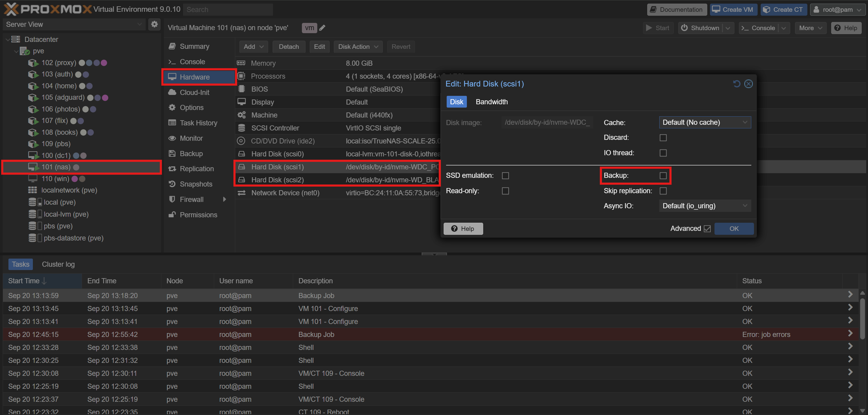868x415 pixels.
Task: Open the Server View settings gear
Action: [x=154, y=24]
